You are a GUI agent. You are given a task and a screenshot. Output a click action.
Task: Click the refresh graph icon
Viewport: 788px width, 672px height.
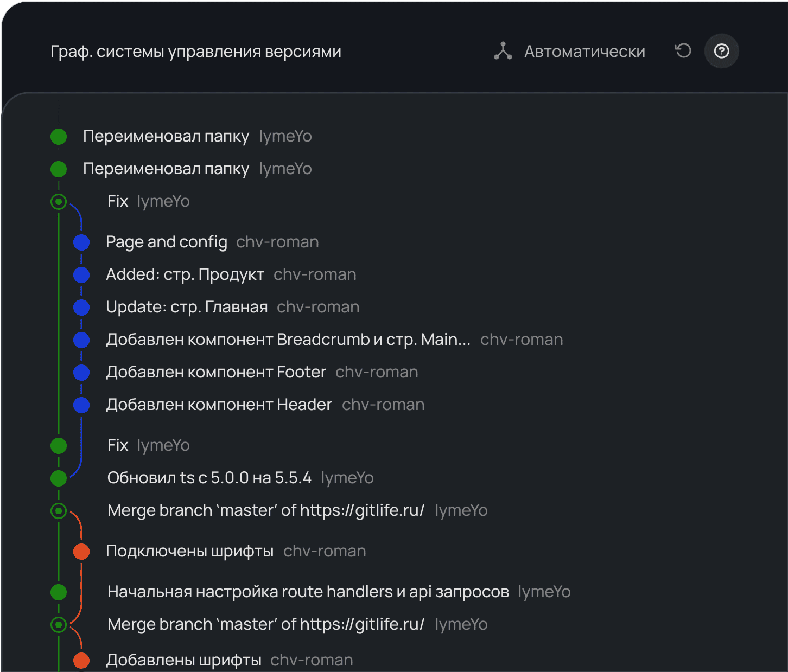point(683,51)
